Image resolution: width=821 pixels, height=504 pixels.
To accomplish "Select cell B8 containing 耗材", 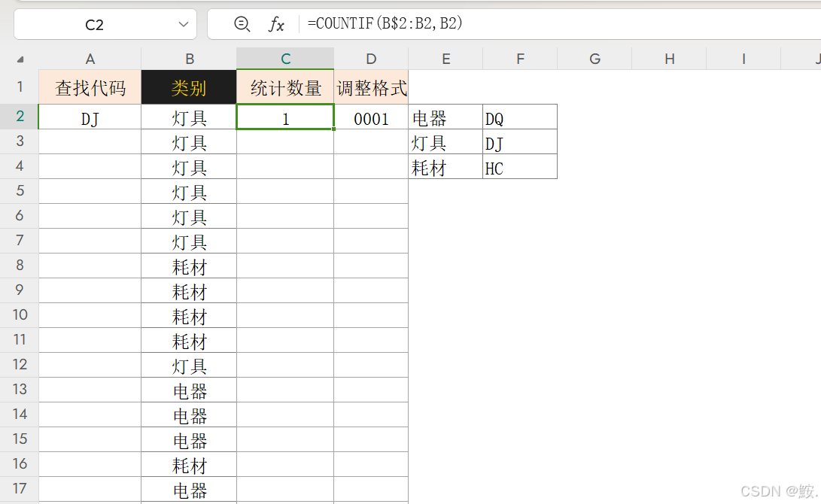I will click(x=189, y=266).
